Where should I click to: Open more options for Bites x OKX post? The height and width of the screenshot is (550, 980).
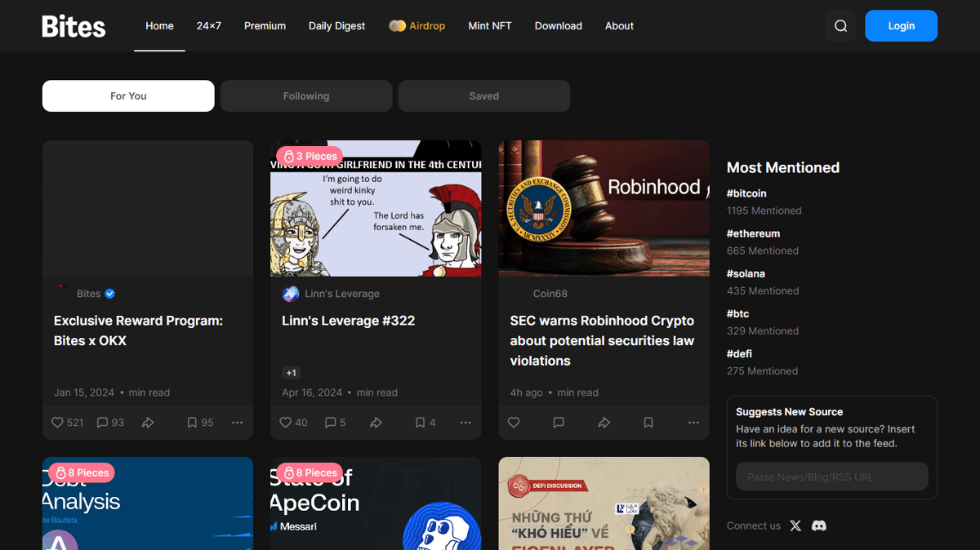[238, 423]
